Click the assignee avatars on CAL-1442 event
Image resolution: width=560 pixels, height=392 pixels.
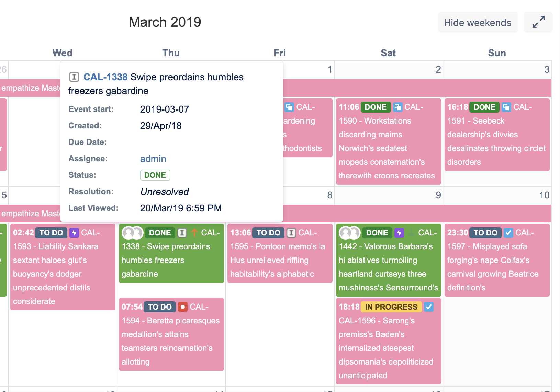click(349, 233)
